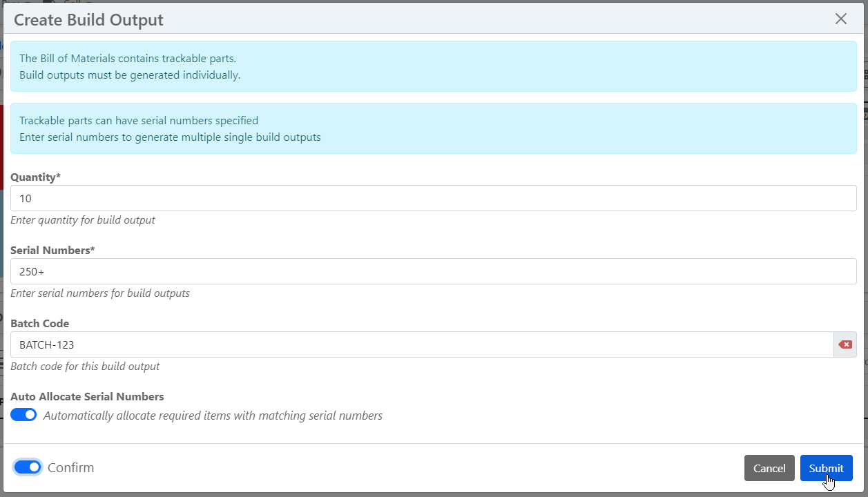Select the "Serial Numbers*" field label
The width and height of the screenshot is (868, 497).
tap(52, 251)
